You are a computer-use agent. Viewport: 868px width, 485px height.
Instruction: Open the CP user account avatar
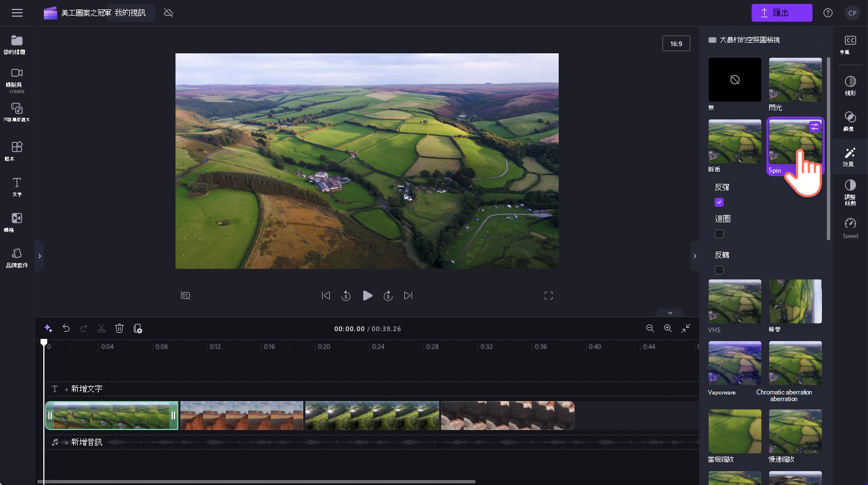[852, 13]
